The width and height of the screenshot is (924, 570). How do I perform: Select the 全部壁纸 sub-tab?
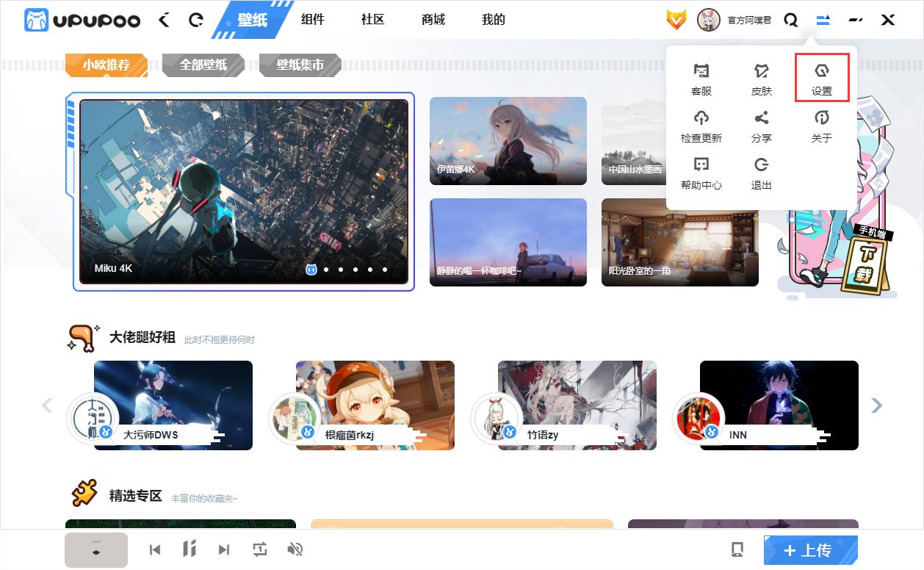203,65
